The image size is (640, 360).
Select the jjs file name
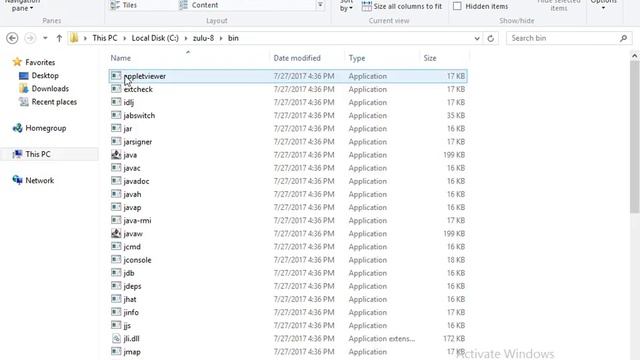click(127, 325)
